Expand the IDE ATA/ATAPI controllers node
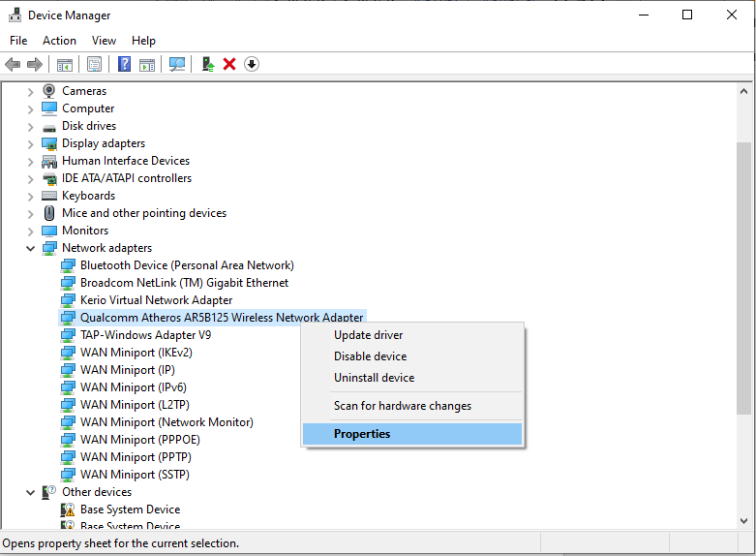756x556 pixels. [30, 179]
